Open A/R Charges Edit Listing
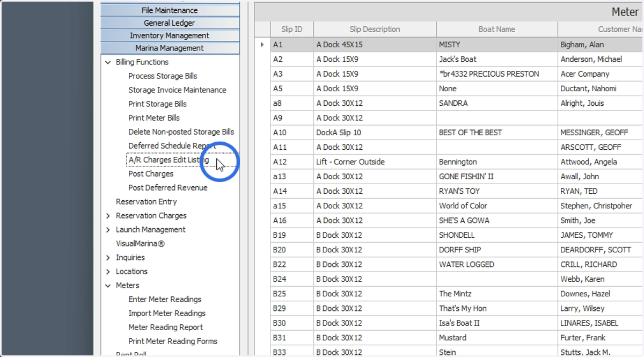644x357 pixels. (x=169, y=160)
